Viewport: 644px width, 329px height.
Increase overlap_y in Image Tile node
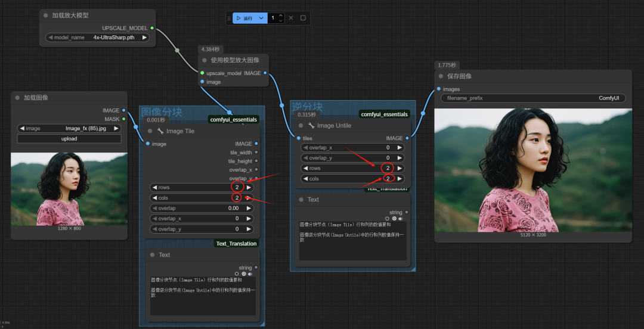pos(249,229)
